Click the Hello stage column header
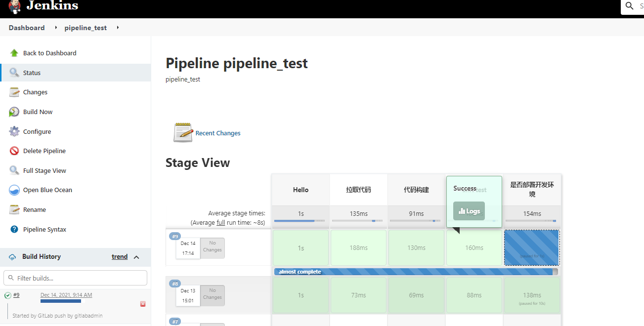Screen dimensions: 644x326 301,190
